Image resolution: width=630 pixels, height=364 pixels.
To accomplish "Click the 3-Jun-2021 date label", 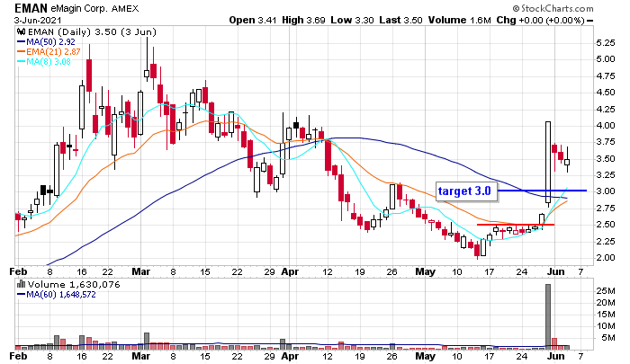I will (38, 20).
